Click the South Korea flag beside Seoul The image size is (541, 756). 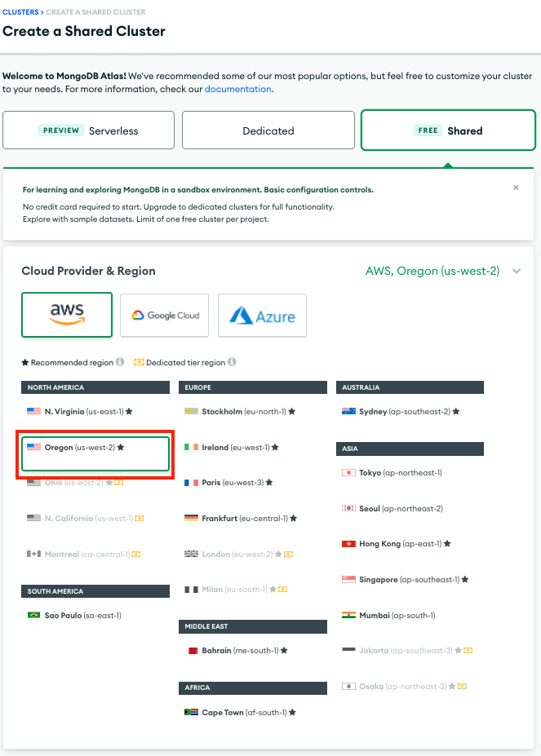click(x=348, y=508)
